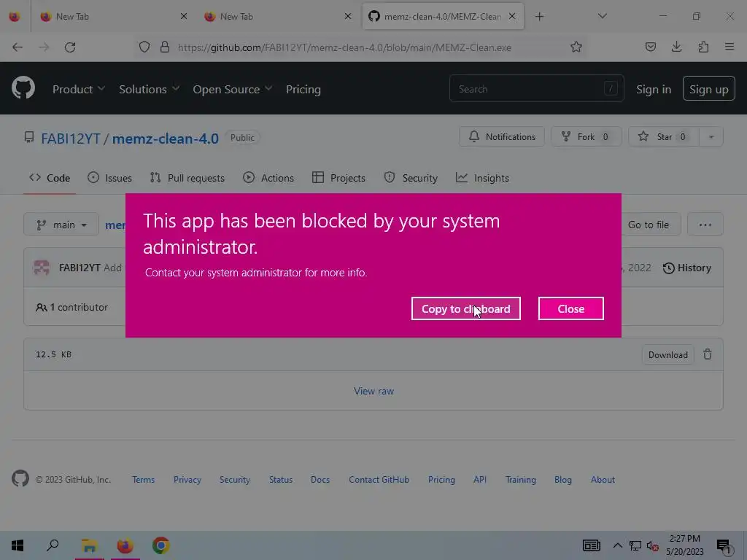
Task: Open Chrome from the taskbar
Action: [x=161, y=545]
